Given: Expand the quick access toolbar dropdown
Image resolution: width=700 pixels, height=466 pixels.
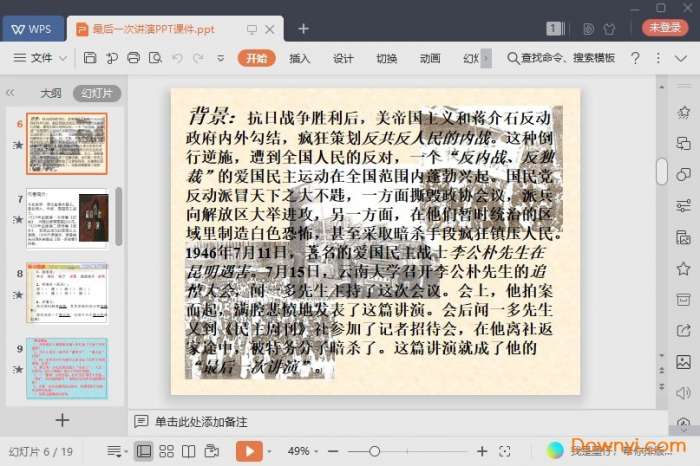Looking at the screenshot, I should pos(221,58).
